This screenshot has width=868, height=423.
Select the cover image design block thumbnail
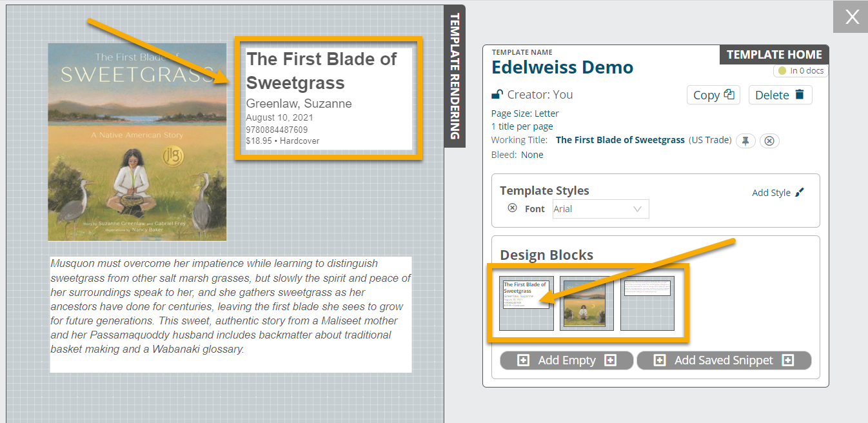pyautogui.click(x=587, y=303)
